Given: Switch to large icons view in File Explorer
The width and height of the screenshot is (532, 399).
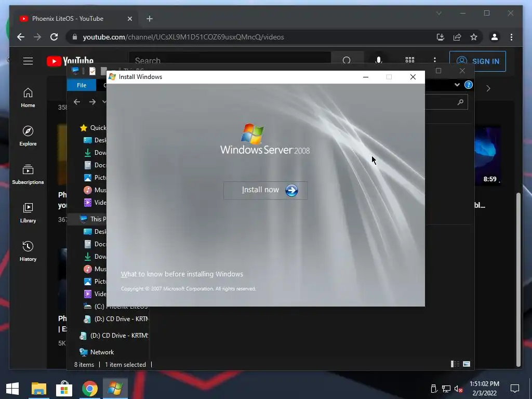Looking at the screenshot, I should point(467,364).
